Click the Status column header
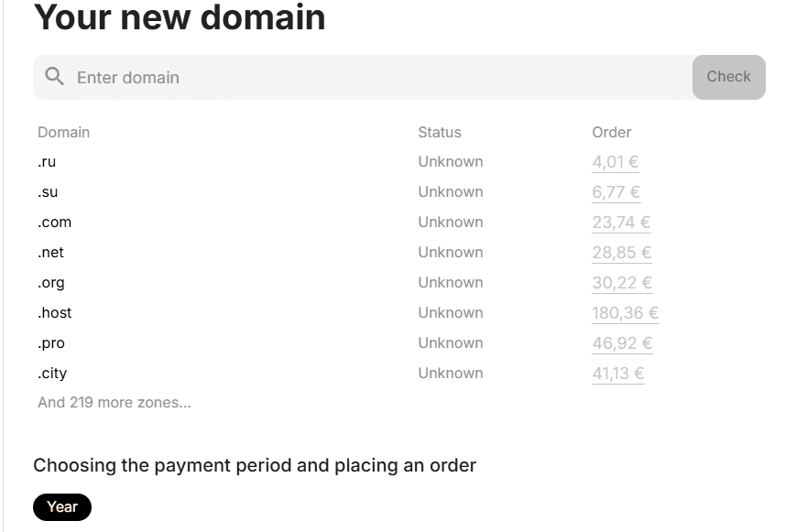Viewport: 807px width, 532px height. [440, 132]
